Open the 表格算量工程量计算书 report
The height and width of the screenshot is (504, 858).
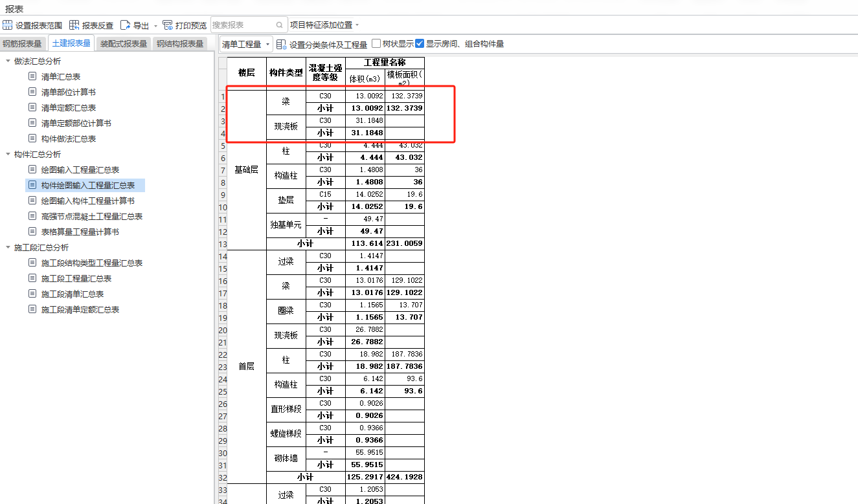point(80,232)
